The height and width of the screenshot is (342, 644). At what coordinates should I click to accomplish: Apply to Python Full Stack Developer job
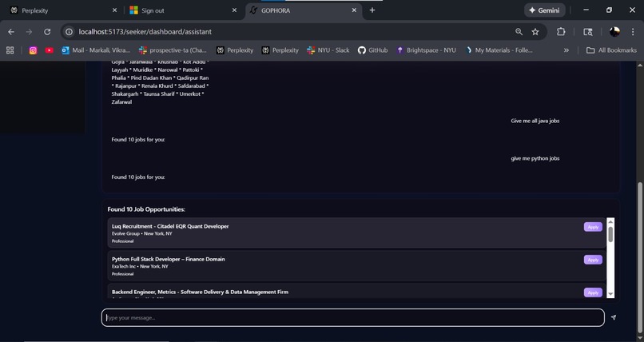[593, 260]
